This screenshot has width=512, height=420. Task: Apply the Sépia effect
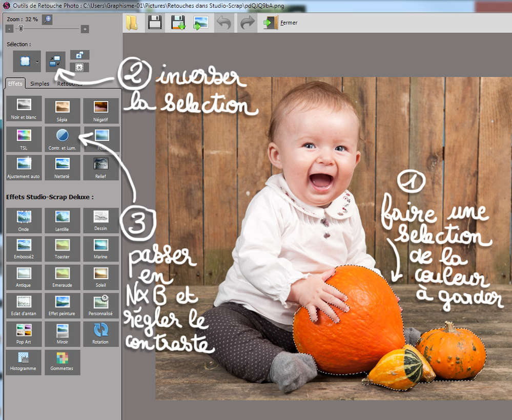[x=62, y=110]
